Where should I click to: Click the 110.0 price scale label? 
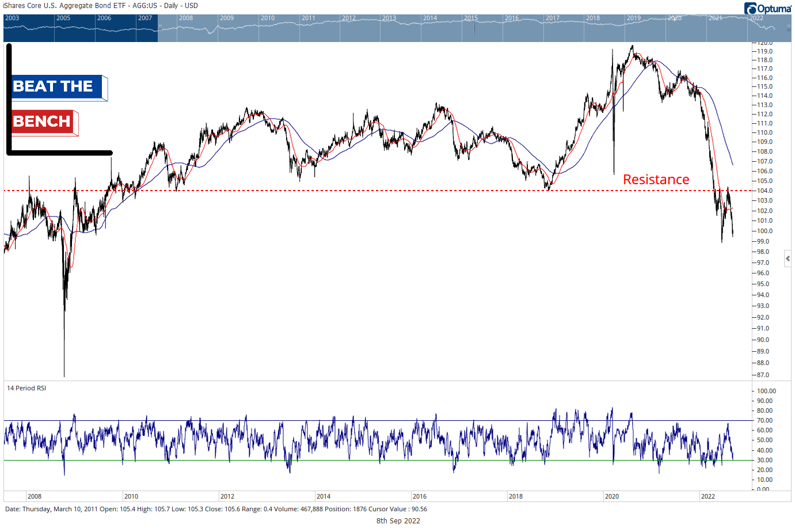[765, 132]
